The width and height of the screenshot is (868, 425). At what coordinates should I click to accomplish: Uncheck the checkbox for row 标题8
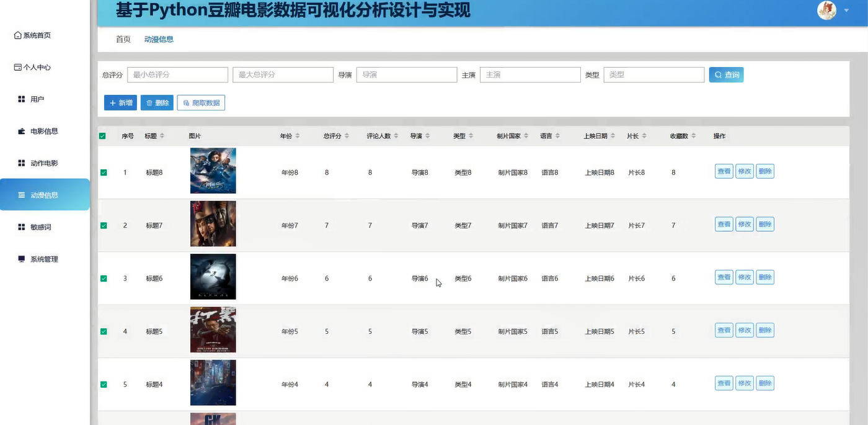(x=104, y=172)
